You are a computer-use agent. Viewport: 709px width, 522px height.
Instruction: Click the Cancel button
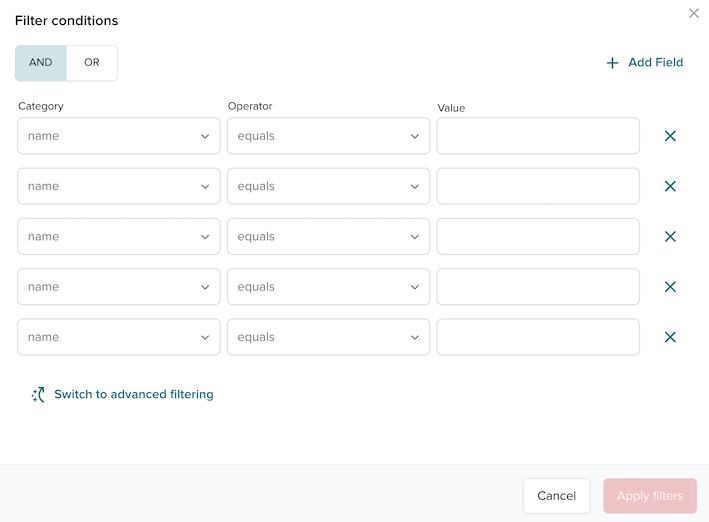tap(556, 496)
